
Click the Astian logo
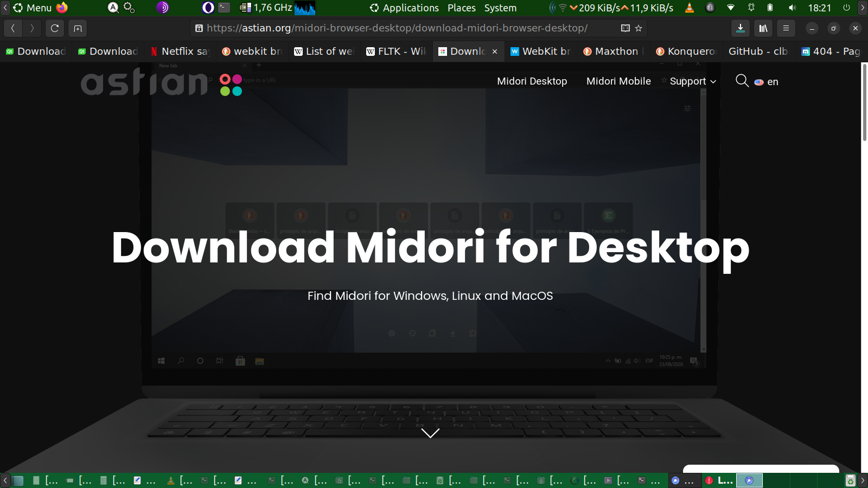tap(161, 82)
